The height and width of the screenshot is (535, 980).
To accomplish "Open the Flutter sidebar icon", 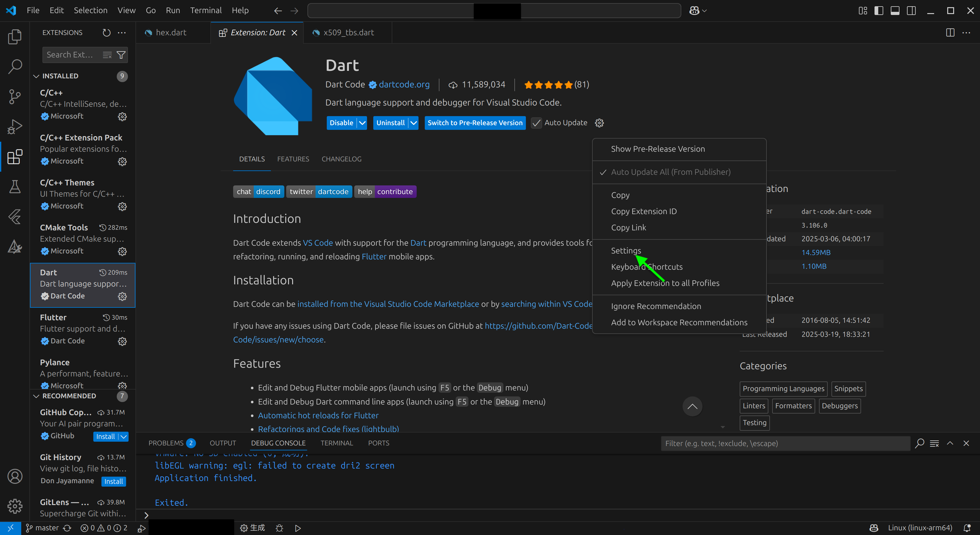I will coord(15,217).
